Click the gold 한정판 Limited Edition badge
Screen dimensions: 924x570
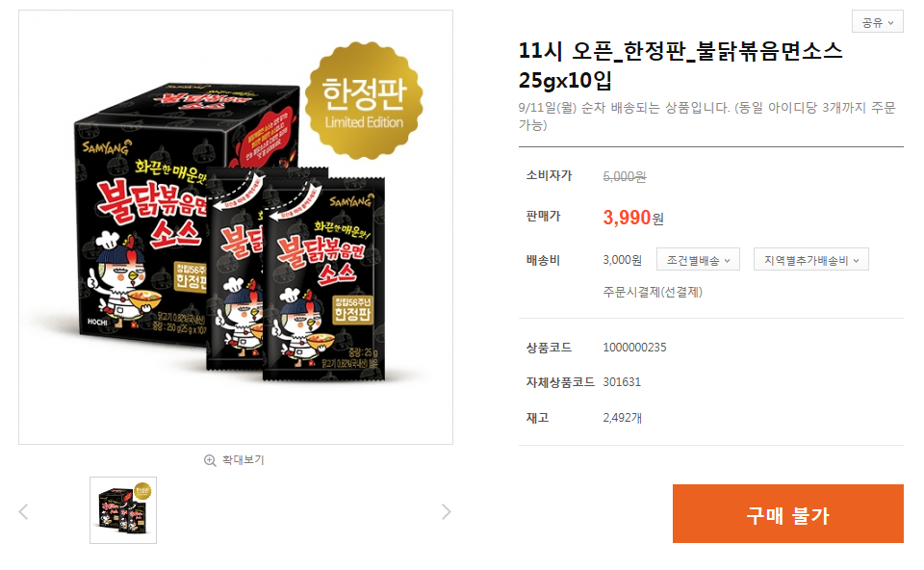point(364,100)
